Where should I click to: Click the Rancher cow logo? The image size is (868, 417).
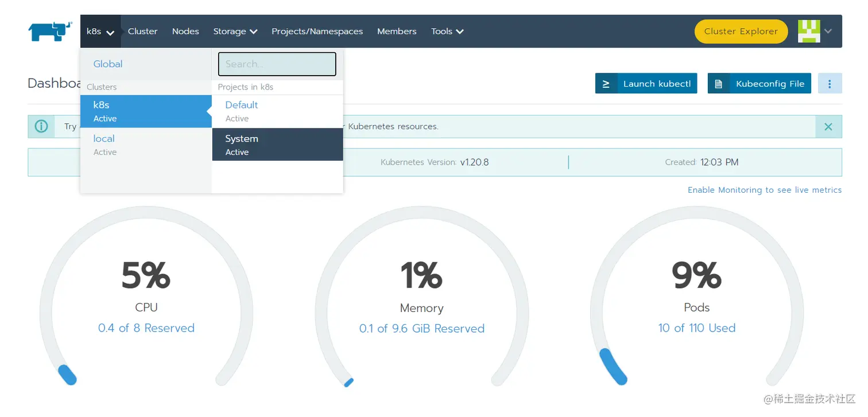click(50, 32)
